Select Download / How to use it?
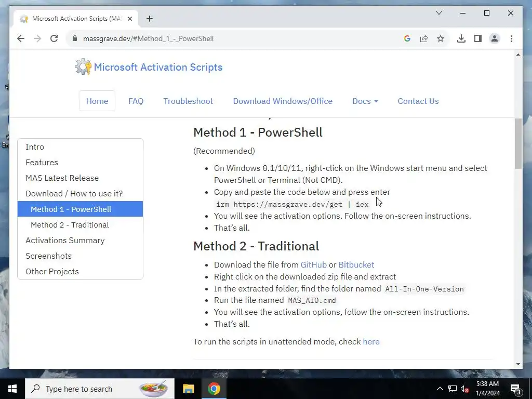532x399 pixels. pos(80,194)
